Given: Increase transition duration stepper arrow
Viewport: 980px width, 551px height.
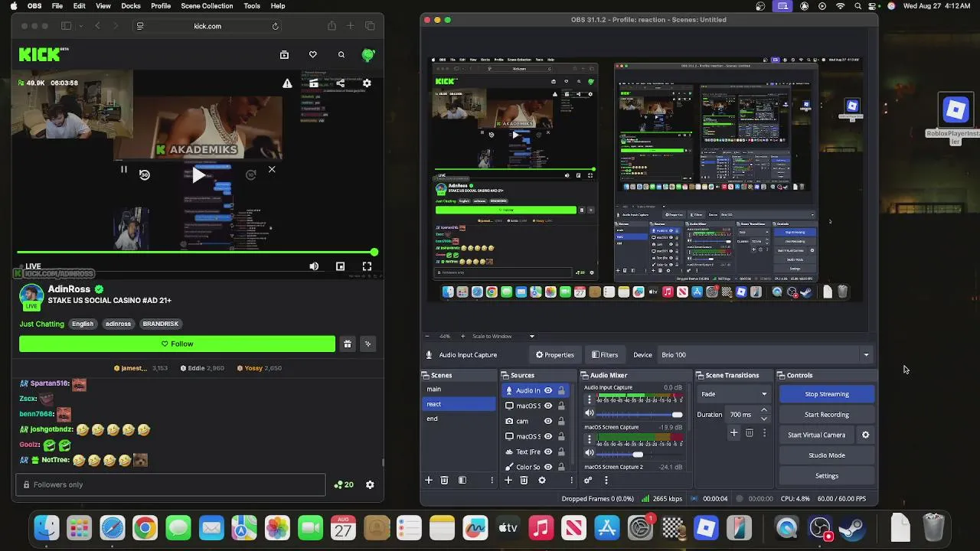Looking at the screenshot, I should tap(763, 411).
